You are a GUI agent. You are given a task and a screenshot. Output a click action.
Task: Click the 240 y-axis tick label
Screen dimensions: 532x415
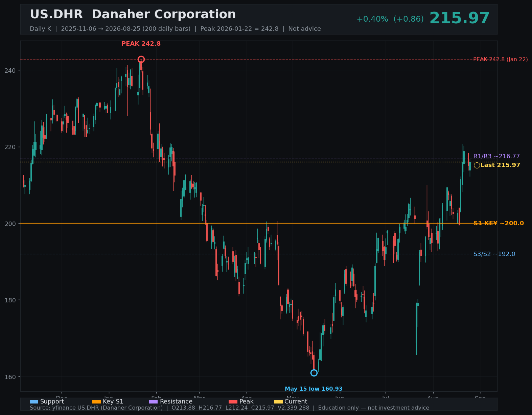click(10, 70)
